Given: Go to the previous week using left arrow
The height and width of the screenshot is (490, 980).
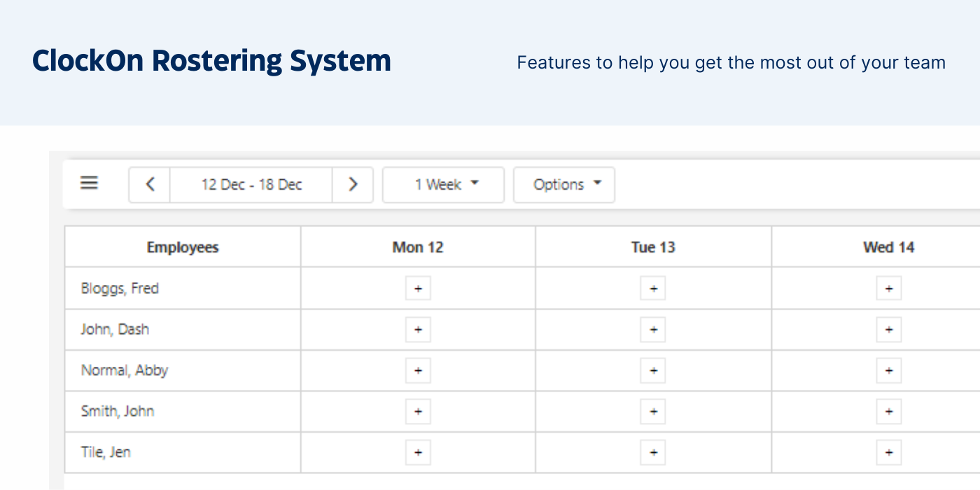Looking at the screenshot, I should click(x=149, y=184).
